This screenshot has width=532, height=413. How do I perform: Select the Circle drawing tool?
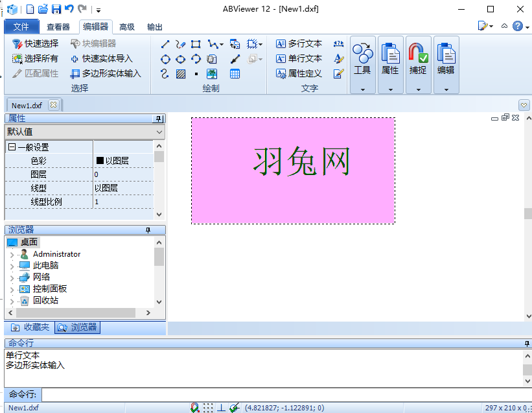click(x=165, y=59)
